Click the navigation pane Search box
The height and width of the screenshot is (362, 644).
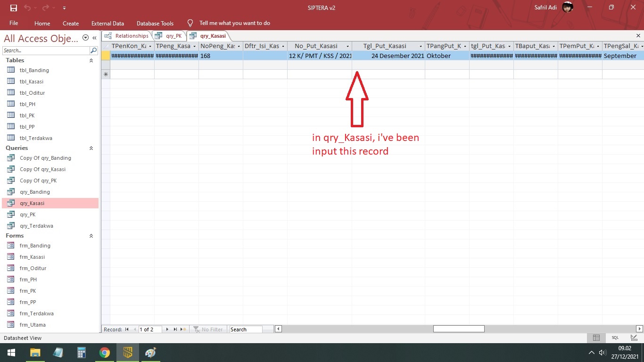tap(46, 50)
